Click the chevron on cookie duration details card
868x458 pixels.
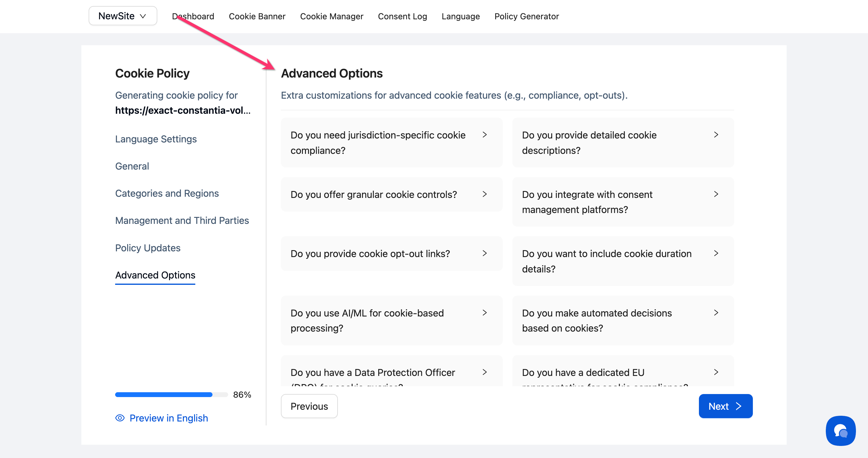pyautogui.click(x=716, y=253)
